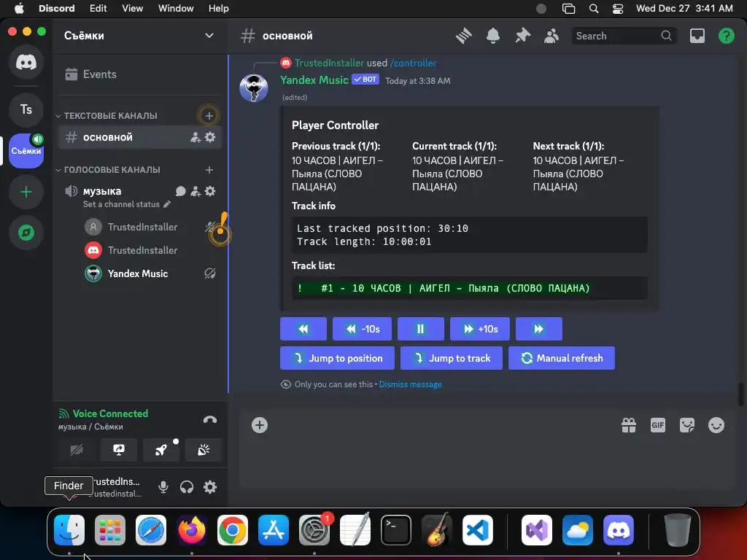This screenshot has height=560, width=747.
Task: Open the sticker picker
Action: pos(687,425)
